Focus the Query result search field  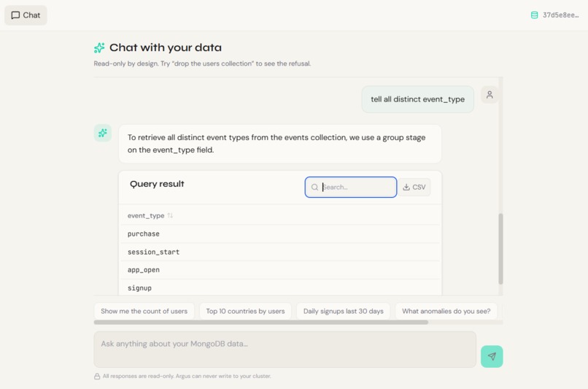click(351, 187)
